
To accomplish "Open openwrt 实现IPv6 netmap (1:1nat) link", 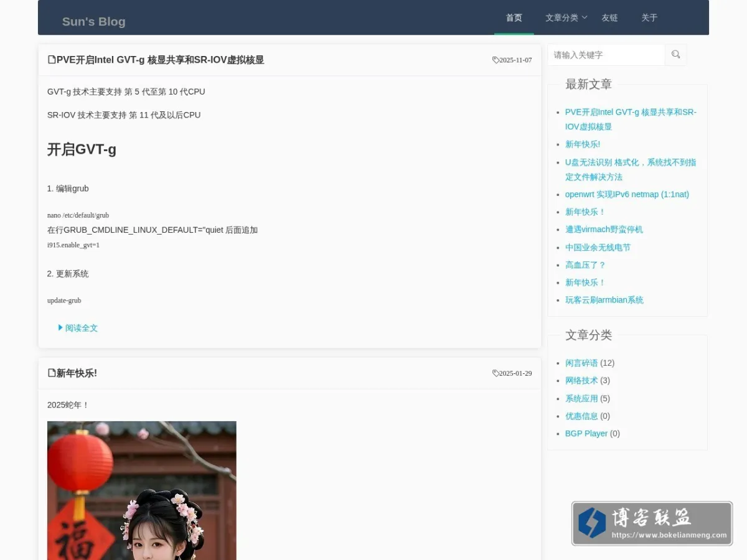I will coord(627,194).
